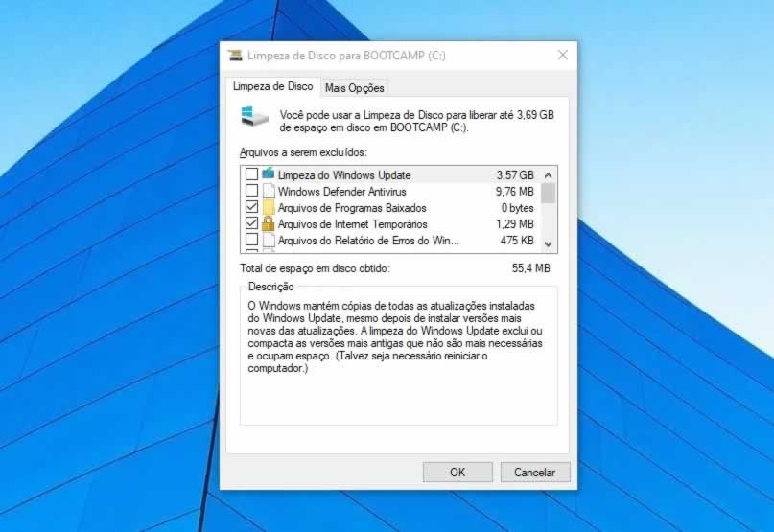
Task: Check the Limpeza do Windows Update box
Action: click(251, 173)
